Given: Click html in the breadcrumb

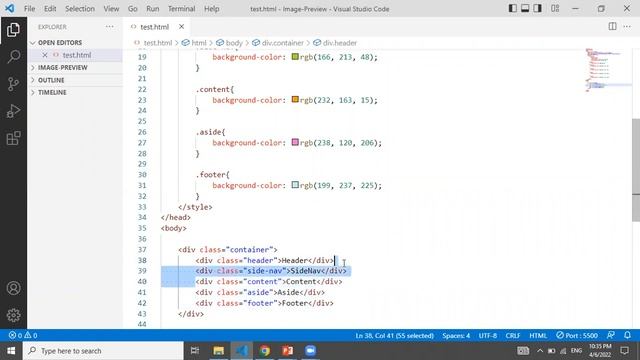Looking at the screenshot, I should coord(199,43).
